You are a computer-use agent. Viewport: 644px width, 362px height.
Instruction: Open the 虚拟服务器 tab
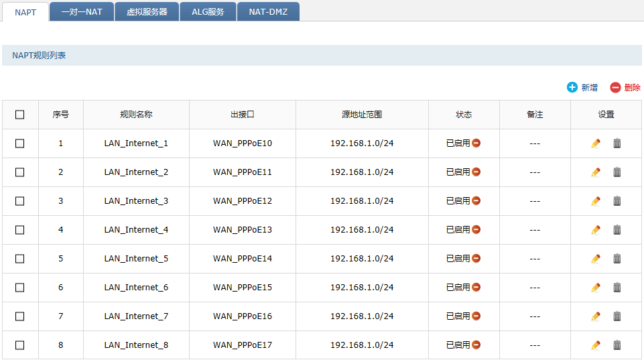pos(147,12)
